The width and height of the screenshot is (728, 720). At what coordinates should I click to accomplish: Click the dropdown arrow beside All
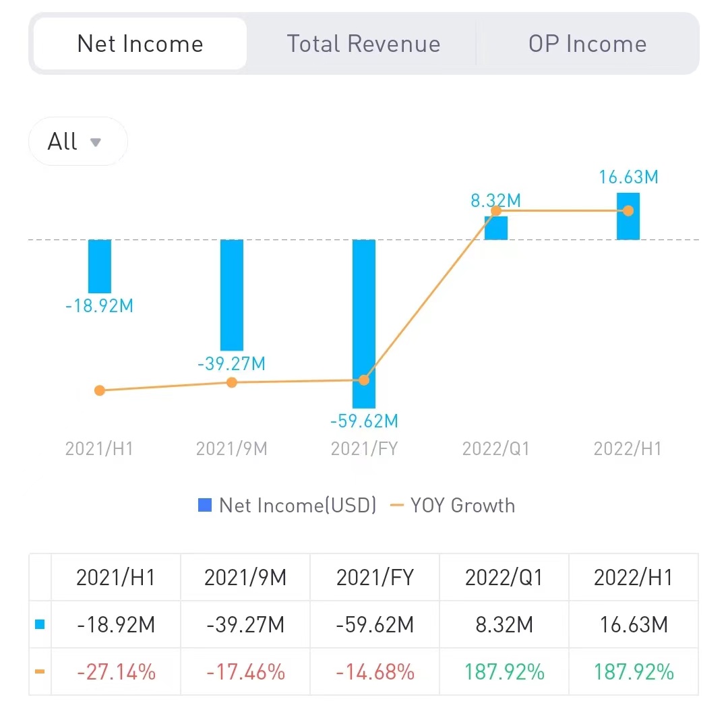(x=96, y=142)
